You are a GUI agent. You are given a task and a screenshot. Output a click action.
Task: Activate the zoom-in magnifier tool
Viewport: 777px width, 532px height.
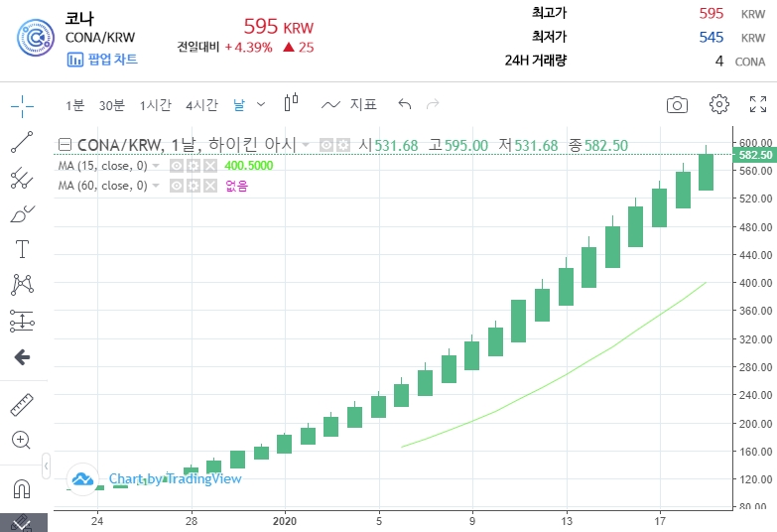click(x=22, y=440)
